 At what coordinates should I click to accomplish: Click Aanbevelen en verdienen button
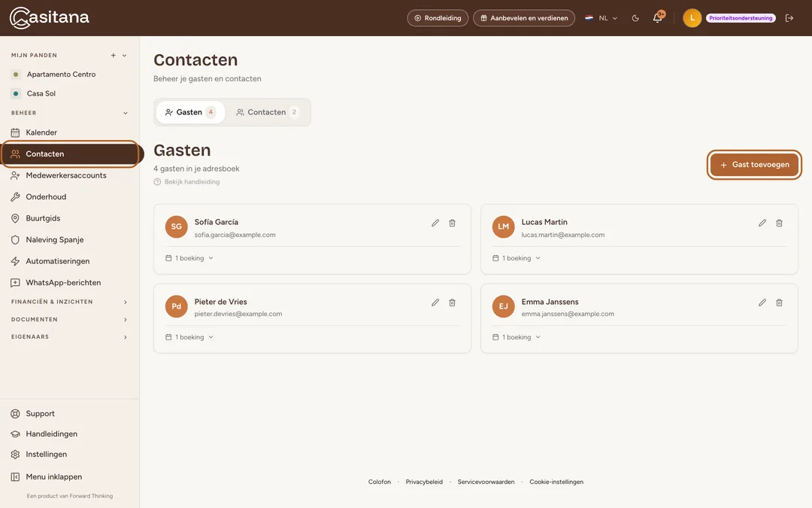tap(524, 18)
